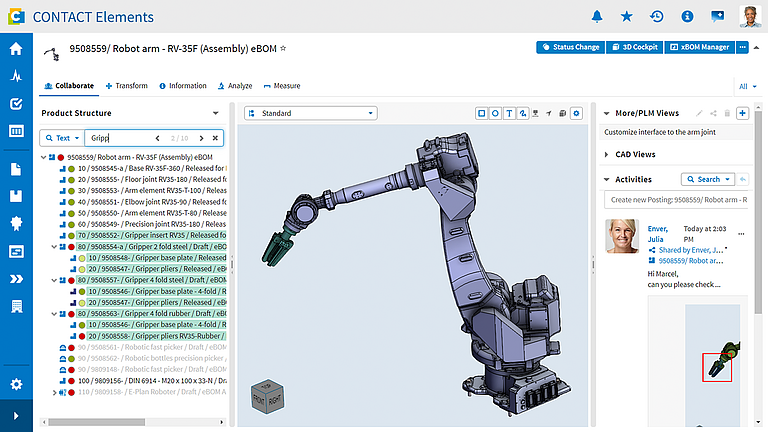Expand the CAD Views section

point(606,154)
